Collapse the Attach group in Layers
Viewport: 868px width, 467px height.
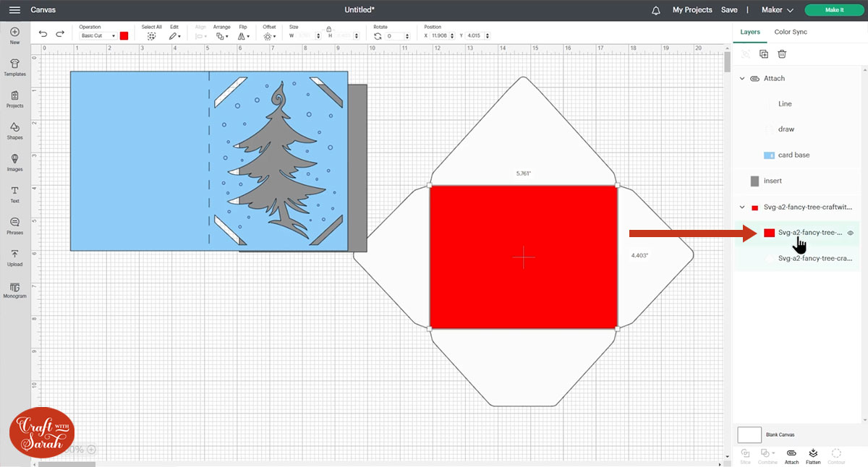742,78
